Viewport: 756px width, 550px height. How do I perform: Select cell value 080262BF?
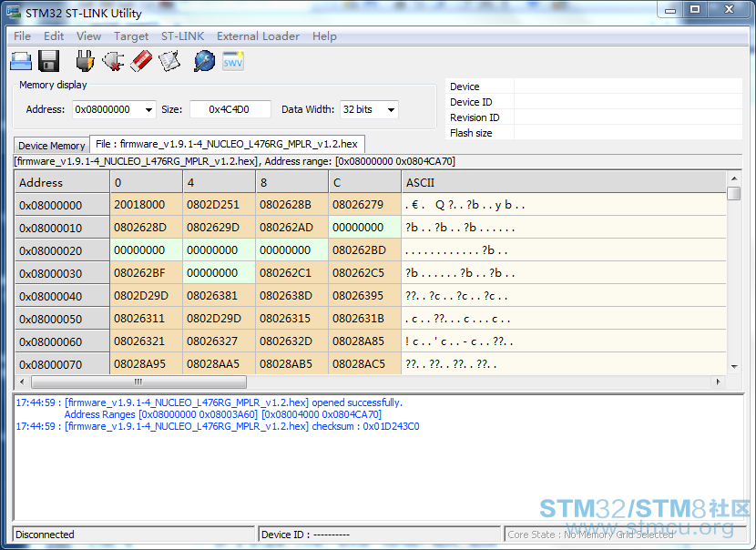[x=146, y=273]
